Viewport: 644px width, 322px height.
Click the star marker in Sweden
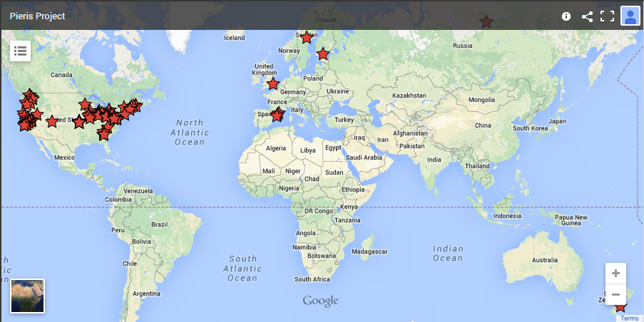307,37
